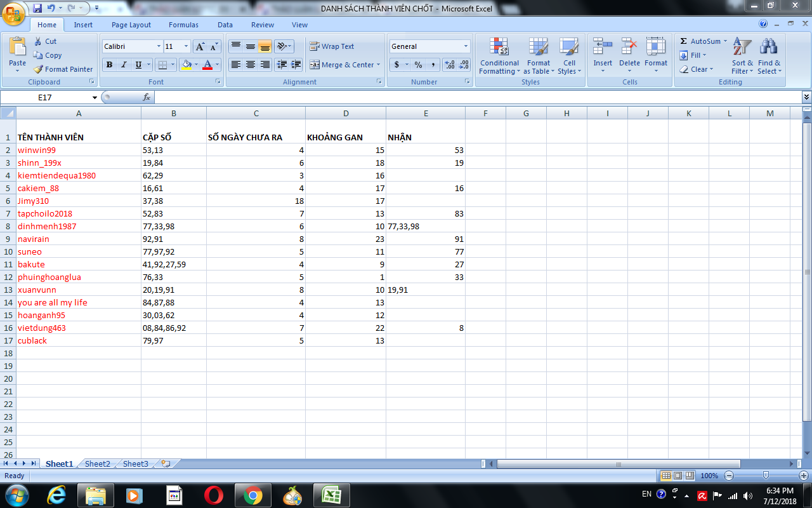Click the Find & Select binoculars icon
The image size is (812, 508).
pyautogui.click(x=769, y=47)
